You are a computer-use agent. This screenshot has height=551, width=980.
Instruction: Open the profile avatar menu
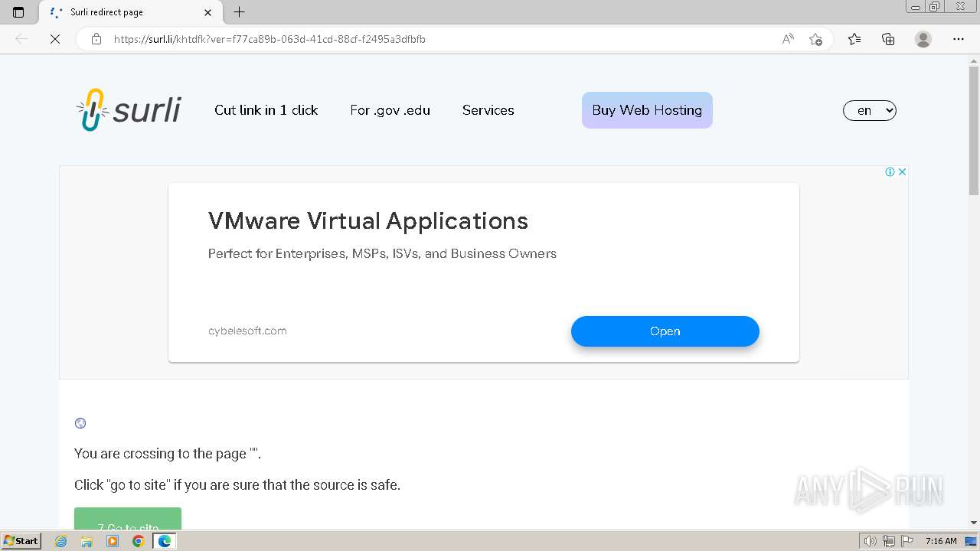coord(923,39)
